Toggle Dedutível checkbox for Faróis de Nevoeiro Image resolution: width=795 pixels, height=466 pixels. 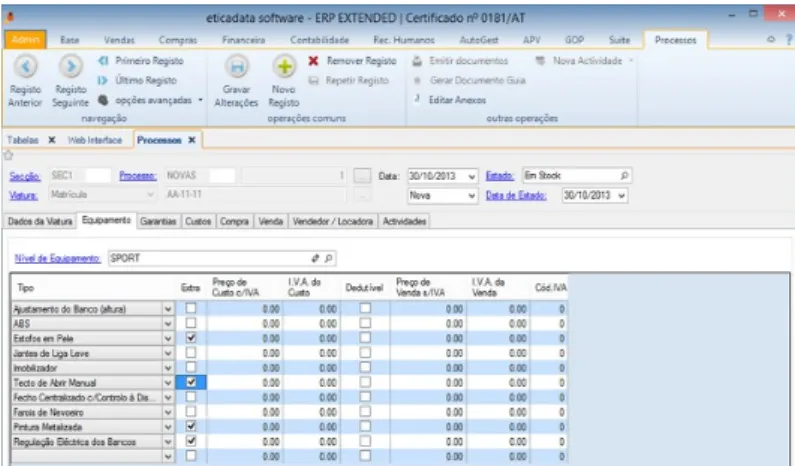point(365,411)
